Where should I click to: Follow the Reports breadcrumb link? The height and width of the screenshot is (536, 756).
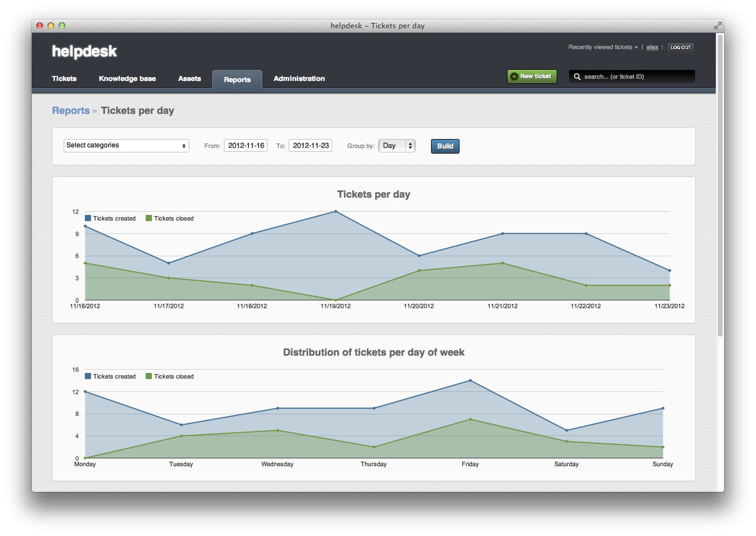70,111
